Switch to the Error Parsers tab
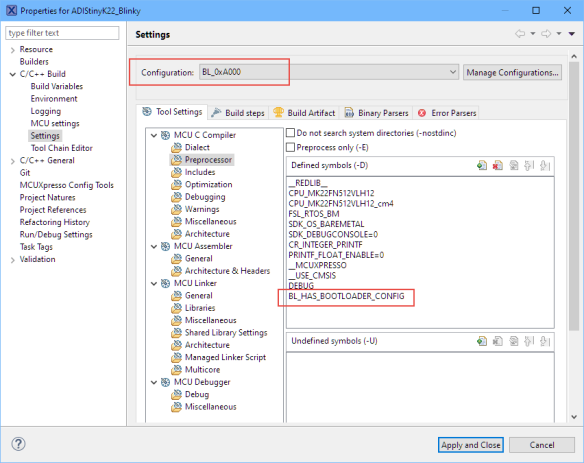The width and height of the screenshot is (584, 463). [x=447, y=113]
